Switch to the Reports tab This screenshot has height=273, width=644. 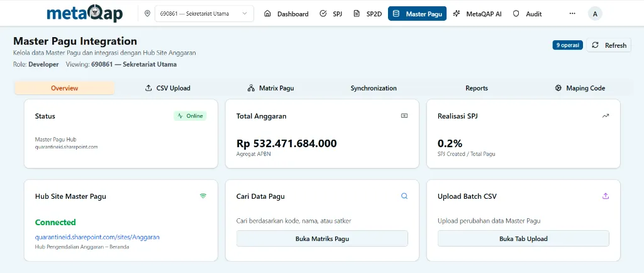pos(477,88)
